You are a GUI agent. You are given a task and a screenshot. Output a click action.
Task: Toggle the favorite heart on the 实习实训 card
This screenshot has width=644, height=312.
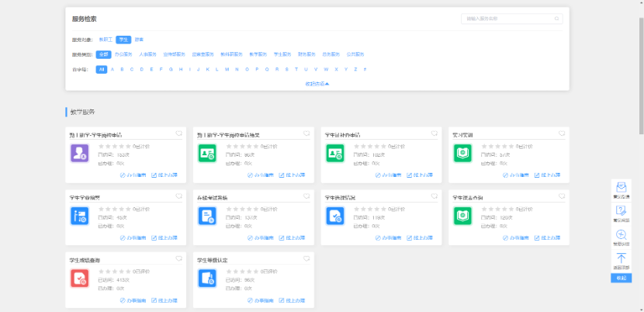pos(561,133)
